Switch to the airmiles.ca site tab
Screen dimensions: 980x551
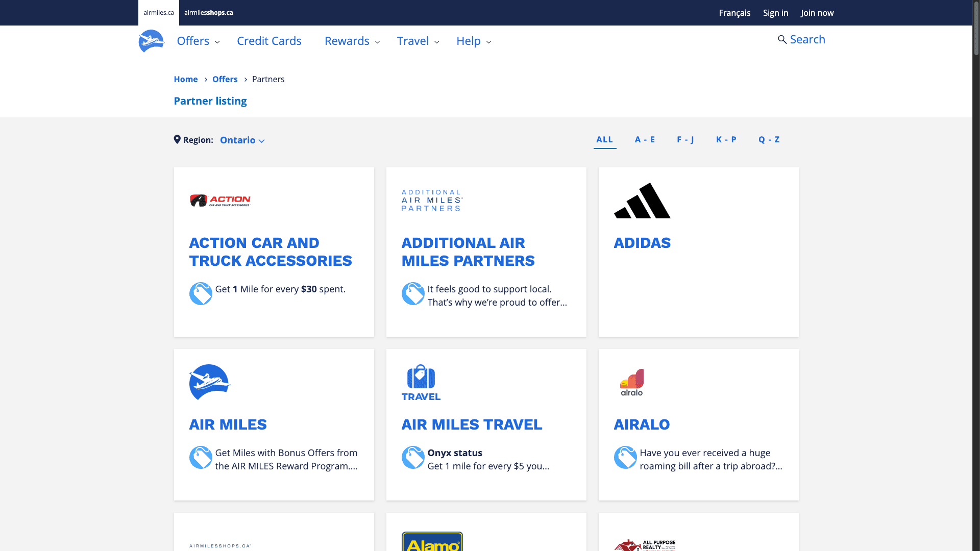click(x=159, y=13)
